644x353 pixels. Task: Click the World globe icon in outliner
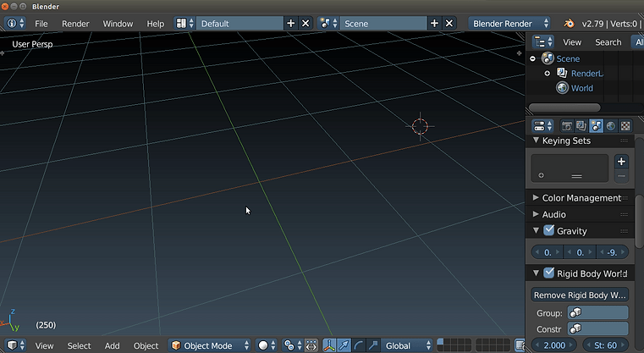(x=562, y=87)
